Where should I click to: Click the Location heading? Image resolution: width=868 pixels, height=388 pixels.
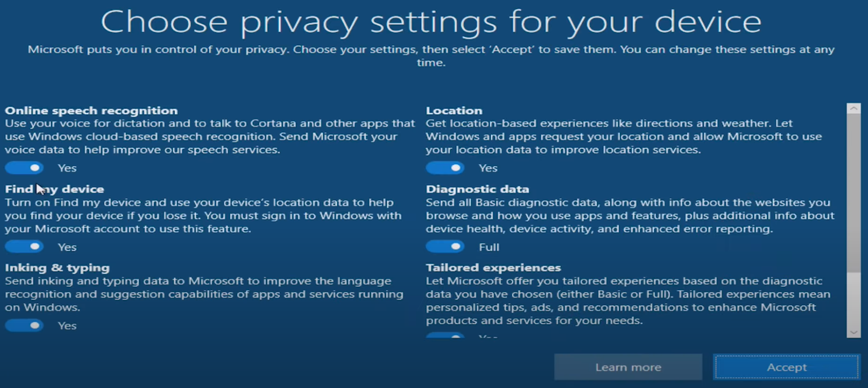(454, 110)
